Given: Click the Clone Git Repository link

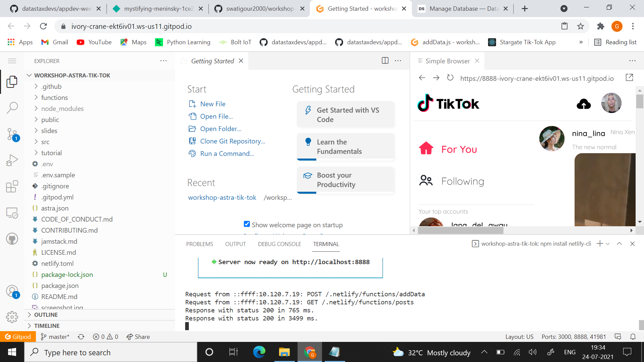Looking at the screenshot, I should point(232,141).
